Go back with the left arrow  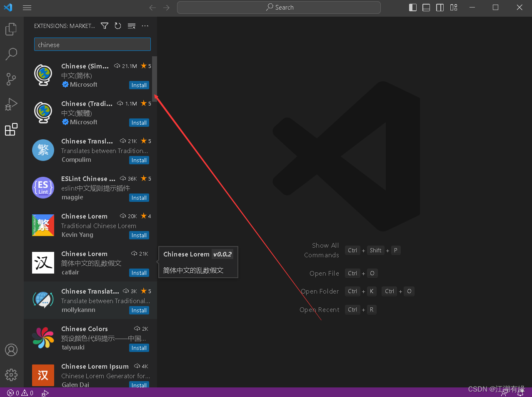tap(152, 8)
